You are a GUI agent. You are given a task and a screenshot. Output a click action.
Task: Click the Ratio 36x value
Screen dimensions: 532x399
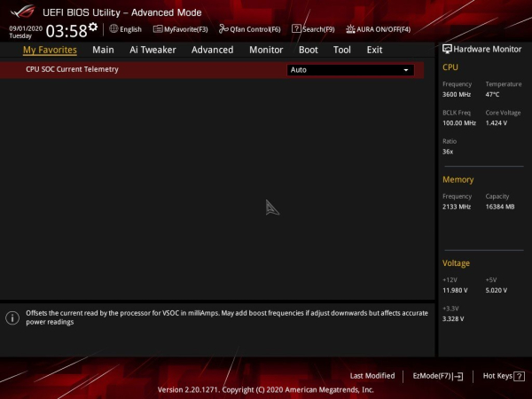point(448,152)
